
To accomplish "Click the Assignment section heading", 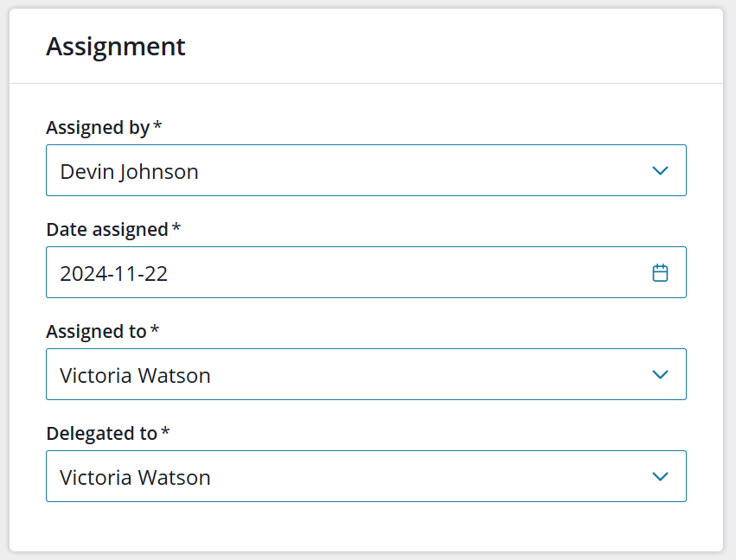I will (x=116, y=47).
